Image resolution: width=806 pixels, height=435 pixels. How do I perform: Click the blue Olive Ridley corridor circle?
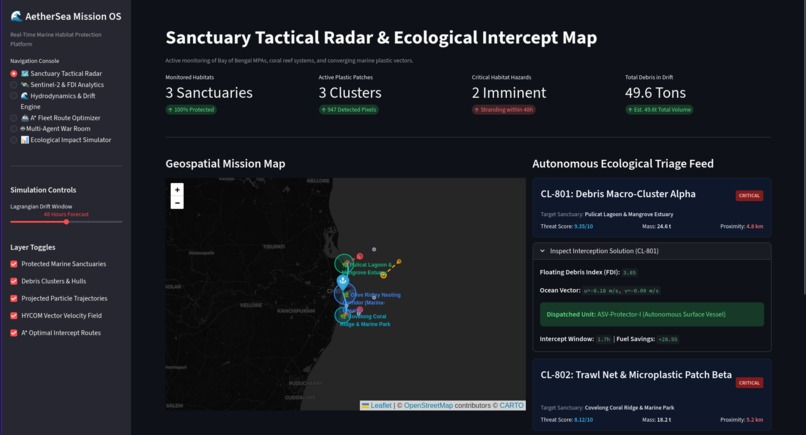point(344,295)
